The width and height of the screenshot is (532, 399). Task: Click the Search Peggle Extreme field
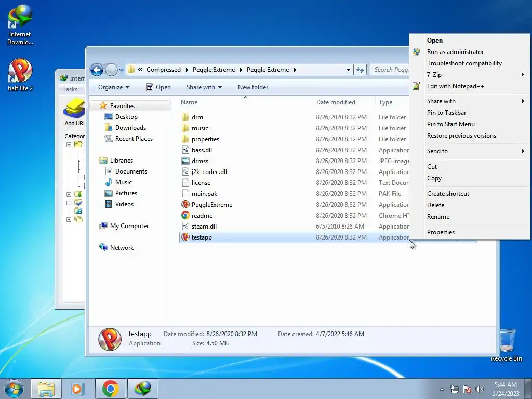click(x=390, y=70)
